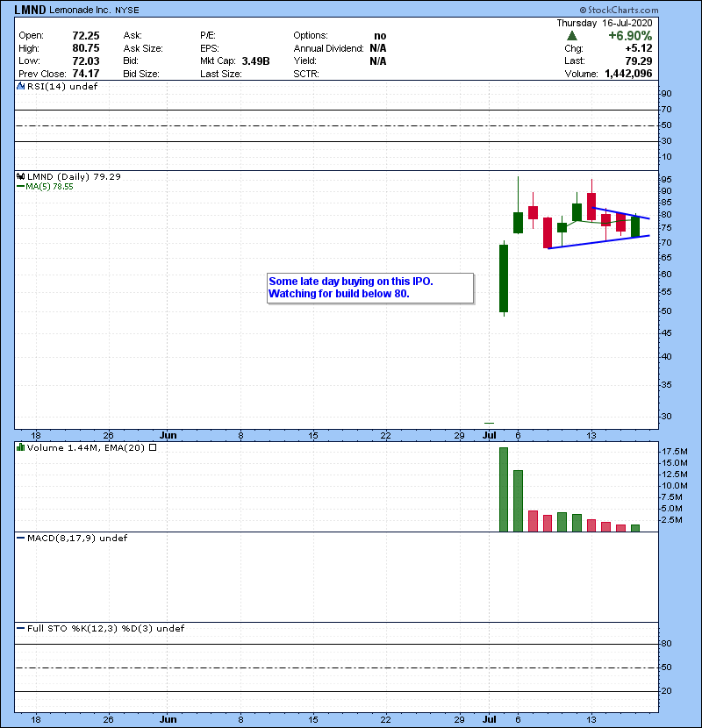702x728 pixels.
Task: Click the Options value 'no'
Action: (380, 36)
